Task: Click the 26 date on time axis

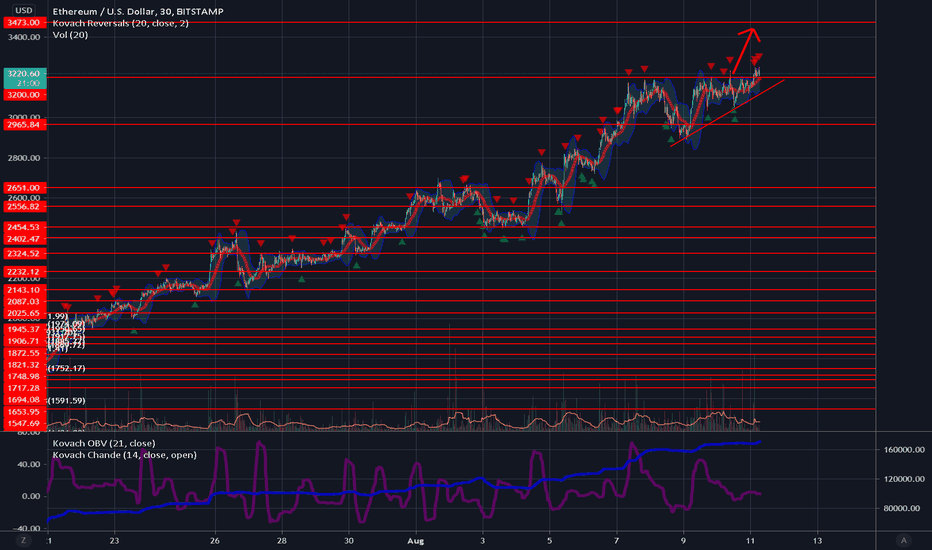Action: pos(215,541)
